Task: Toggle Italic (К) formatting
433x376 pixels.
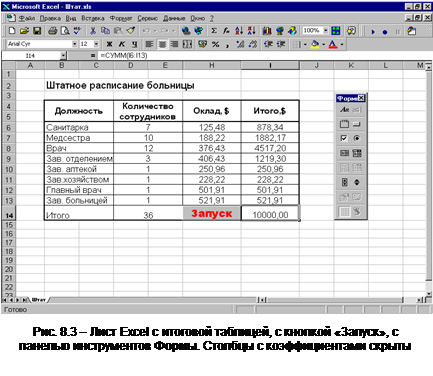Action: [x=122, y=44]
